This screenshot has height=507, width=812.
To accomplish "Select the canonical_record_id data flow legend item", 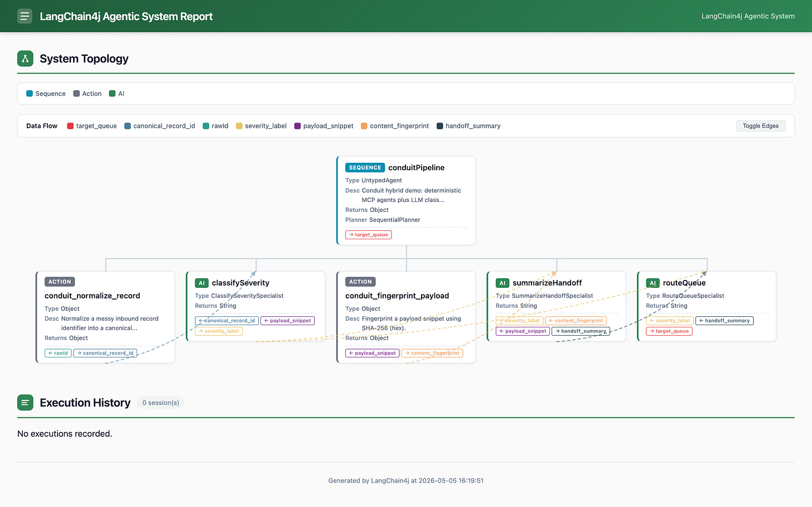I will (159, 126).
